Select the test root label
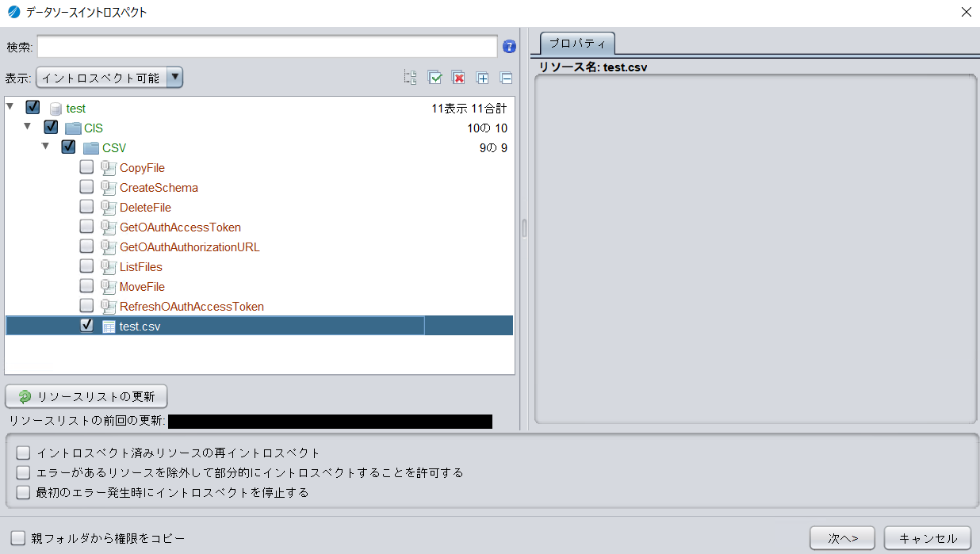Viewport: 980px width, 554px height. tap(76, 109)
